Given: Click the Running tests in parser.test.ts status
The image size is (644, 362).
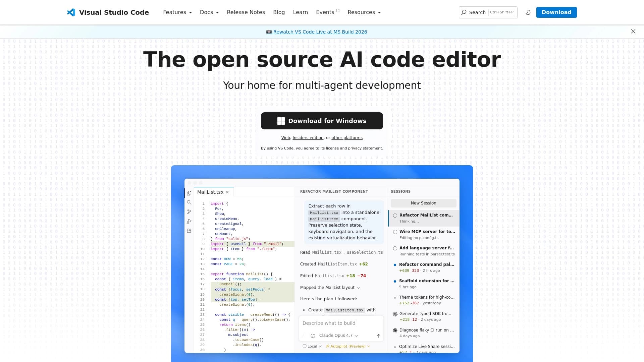Looking at the screenshot, I should 427,254.
